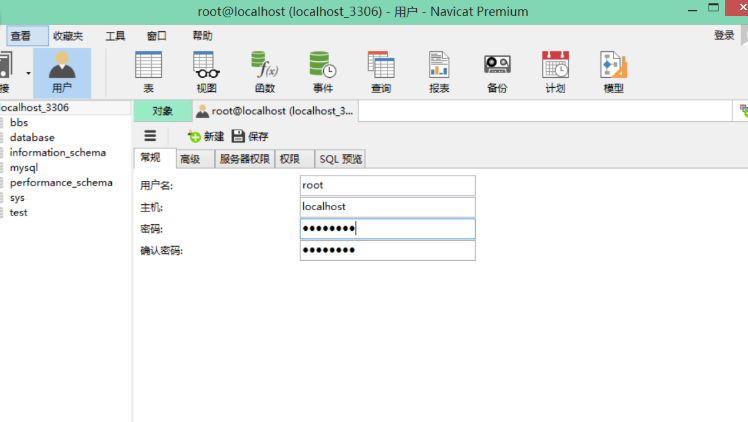The width and height of the screenshot is (748, 422).
Task: Open the 收藏夹 menu
Action: [x=68, y=36]
